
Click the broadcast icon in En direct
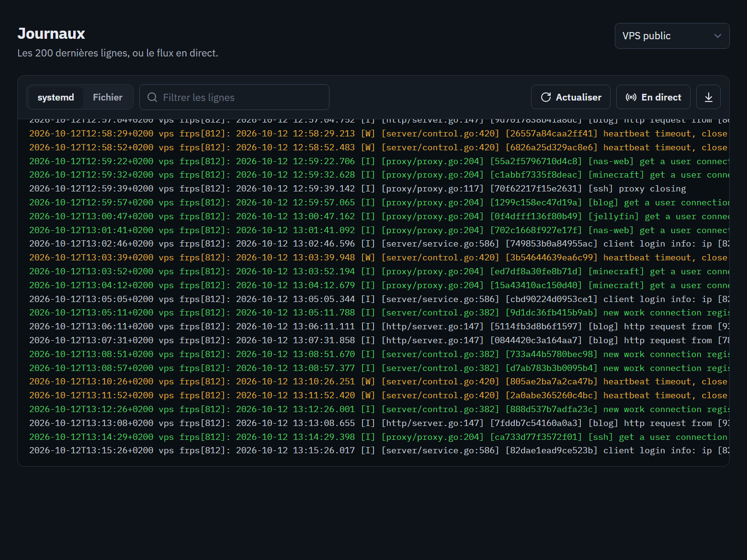(631, 97)
